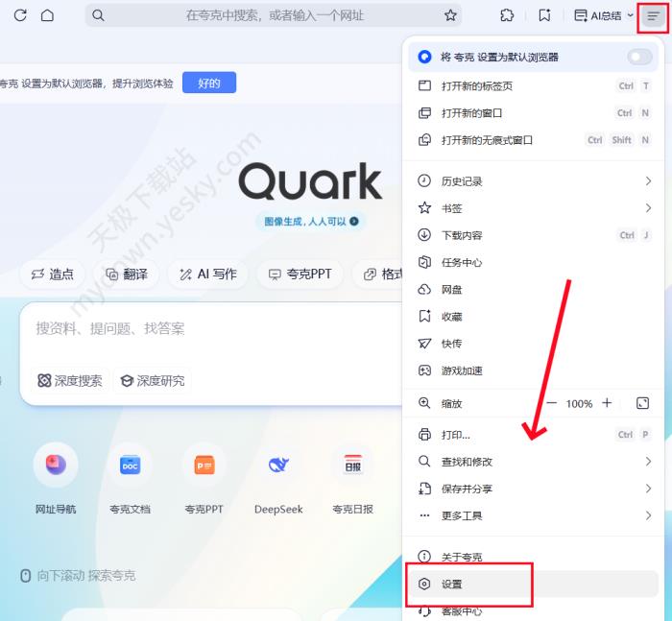Expand the 更多工具 submenu
The width and height of the screenshot is (672, 621).
click(x=534, y=515)
